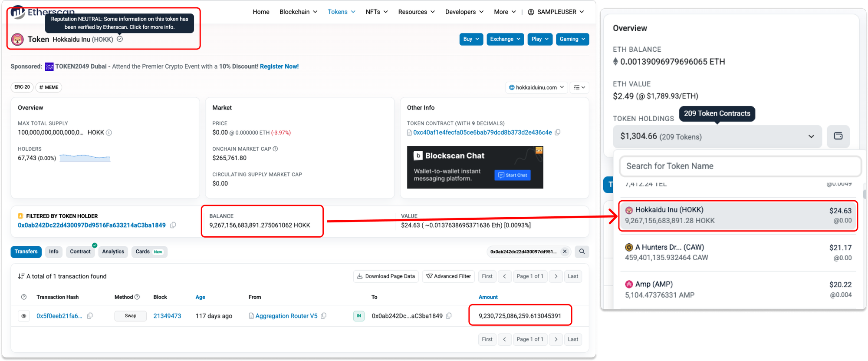Click the Download Page Data button
This screenshot has height=361, width=868.
(386, 276)
